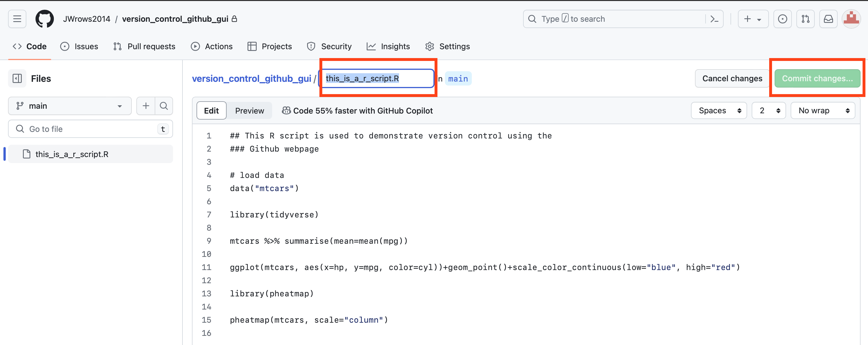Go to the Actions tab
The height and width of the screenshot is (345, 868).
(212, 46)
